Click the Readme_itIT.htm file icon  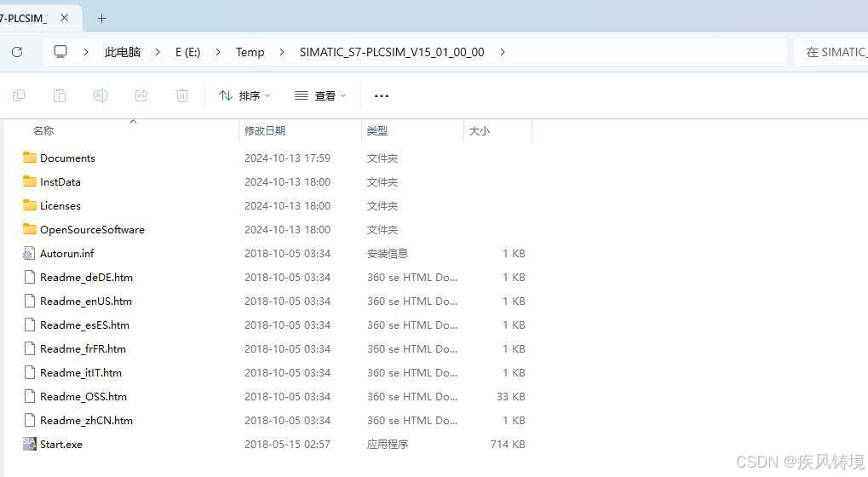point(29,372)
